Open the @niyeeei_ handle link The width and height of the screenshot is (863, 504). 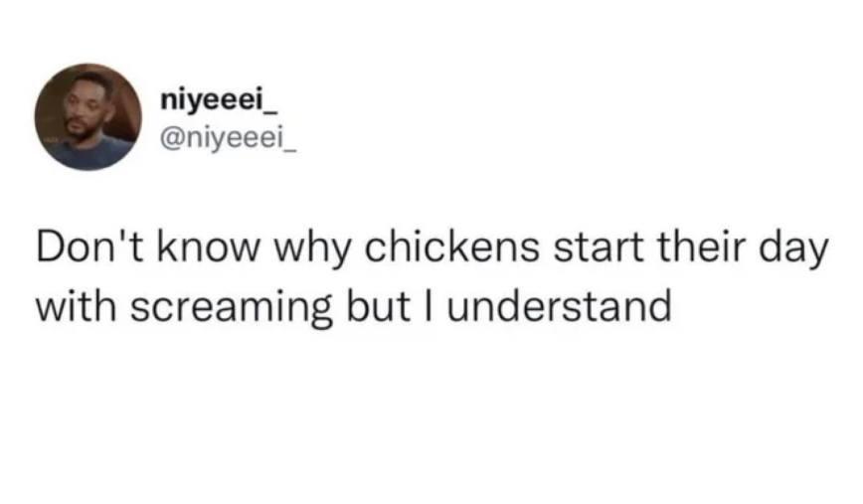coord(229,139)
